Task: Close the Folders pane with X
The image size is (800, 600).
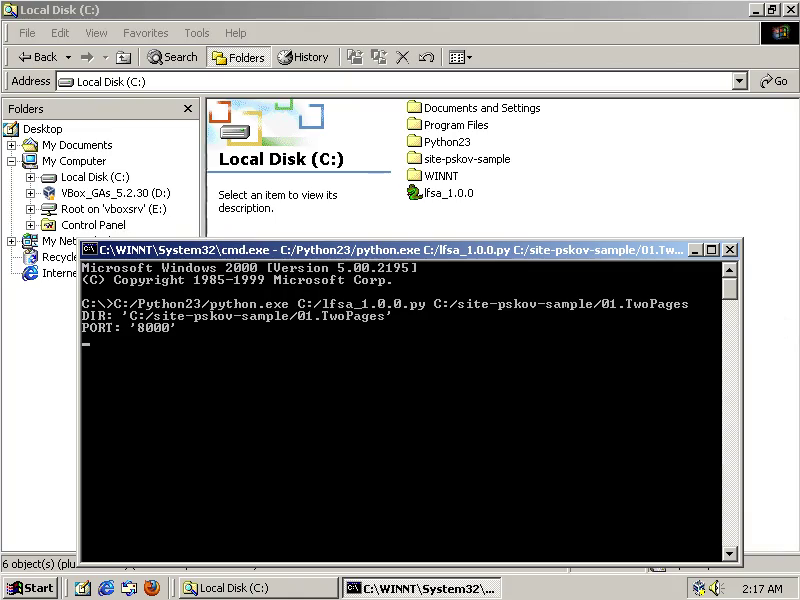Action: 188,108
